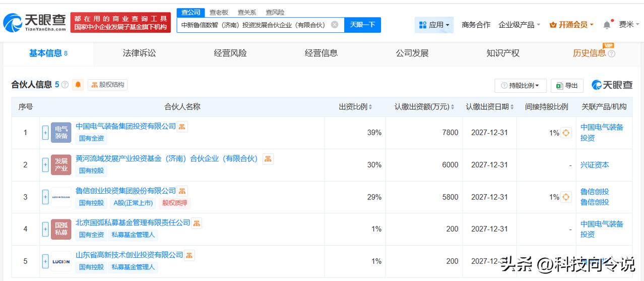Image resolution: width=644 pixels, height=281 pixels.
Task: Click the 私募基金管理人 tag in row 4
Action: click(133, 235)
